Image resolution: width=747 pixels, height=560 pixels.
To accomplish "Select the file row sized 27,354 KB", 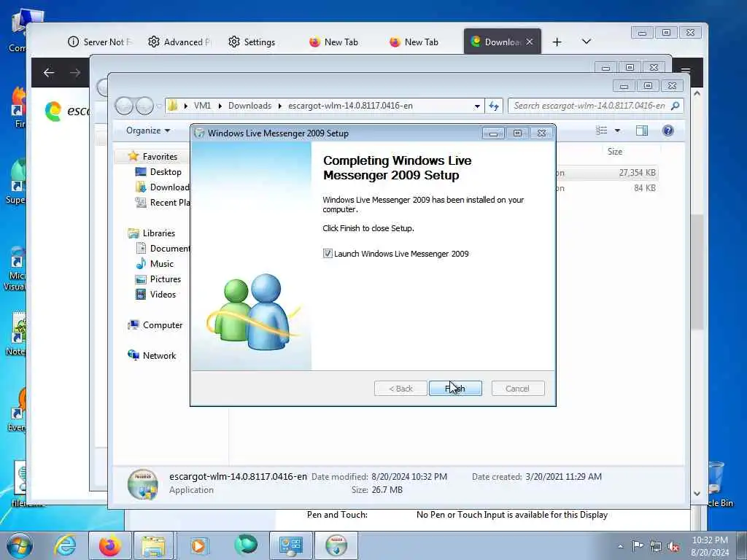I will click(x=607, y=173).
